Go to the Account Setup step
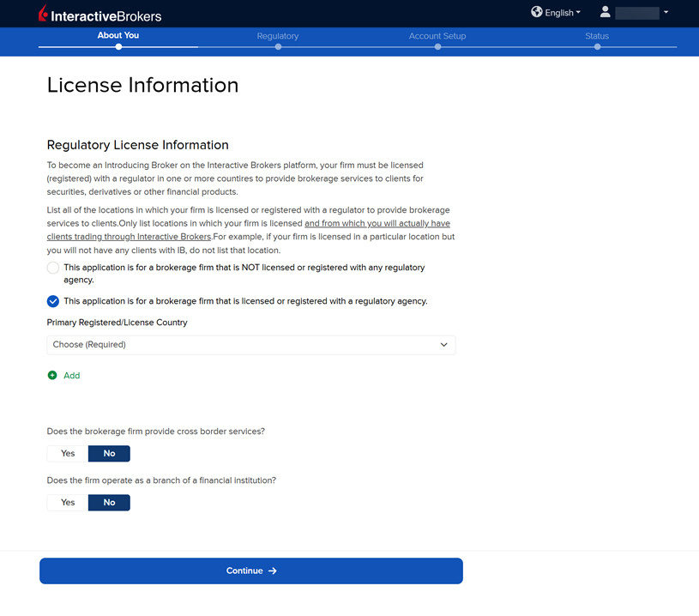This screenshot has height=616, width=699. pos(437,36)
